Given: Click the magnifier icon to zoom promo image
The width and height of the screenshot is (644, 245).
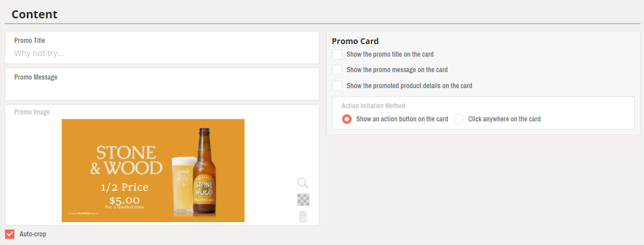Looking at the screenshot, I should coord(303,183).
